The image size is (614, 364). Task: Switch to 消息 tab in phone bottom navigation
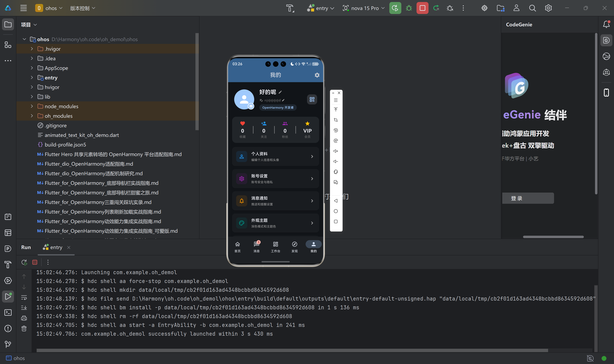[256, 246]
